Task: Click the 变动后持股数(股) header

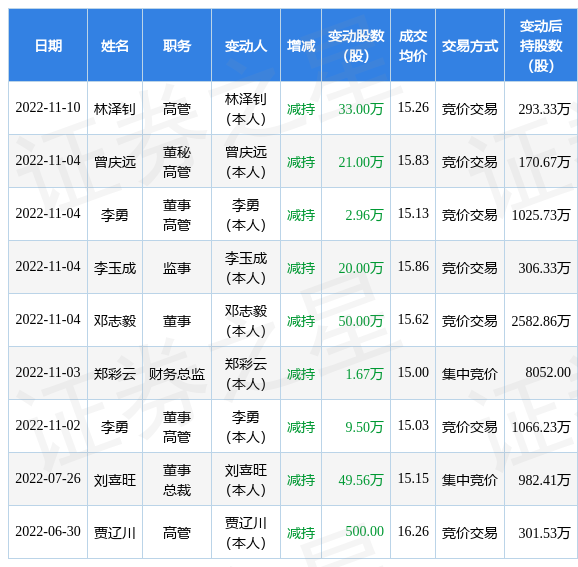Action: 541,45
